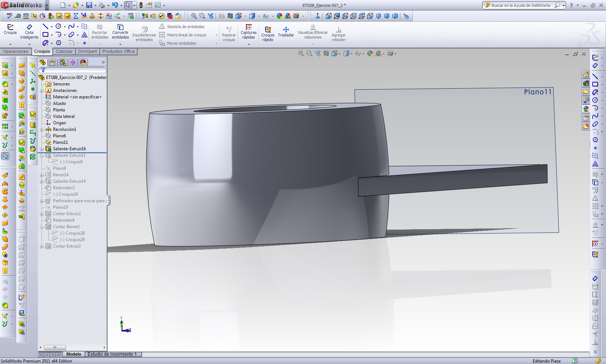Viewport: 606px width, 364px height.
Task: Click the Rebuild traffic light icon
Action: coord(141,5)
